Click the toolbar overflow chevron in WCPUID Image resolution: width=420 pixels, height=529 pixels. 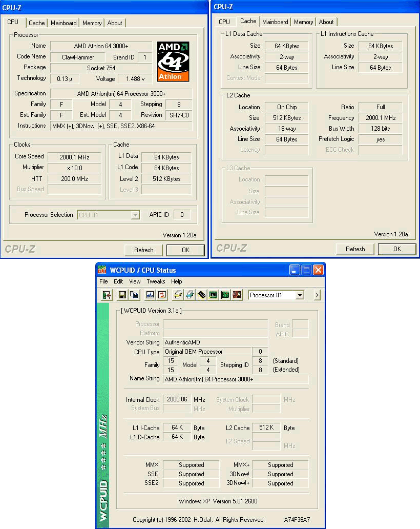pos(317,295)
